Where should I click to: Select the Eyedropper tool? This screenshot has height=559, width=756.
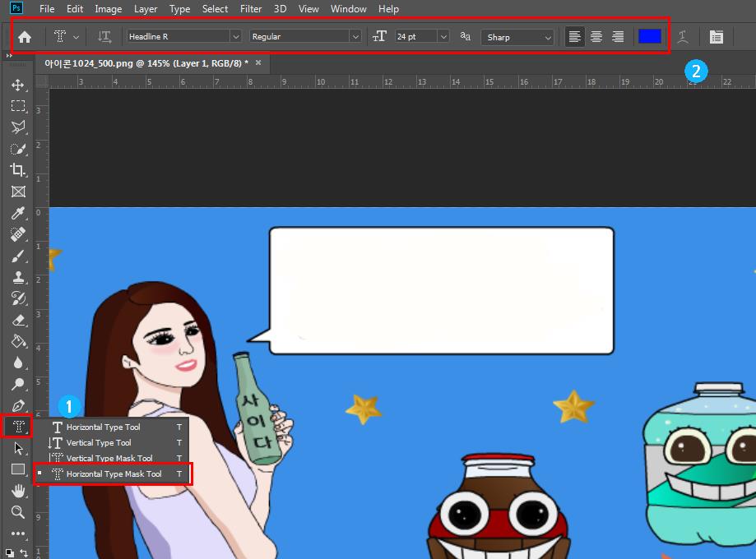(x=17, y=214)
